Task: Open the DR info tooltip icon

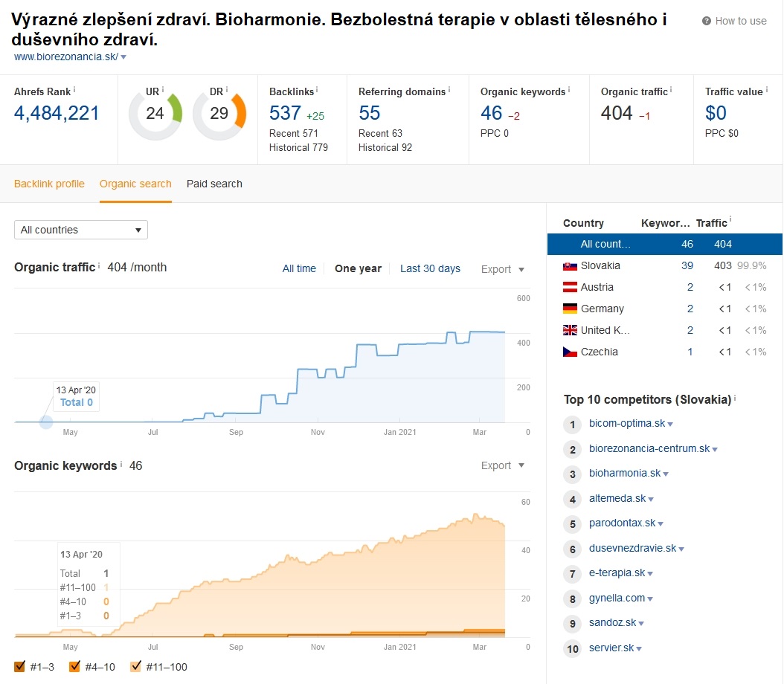Action: click(x=227, y=90)
